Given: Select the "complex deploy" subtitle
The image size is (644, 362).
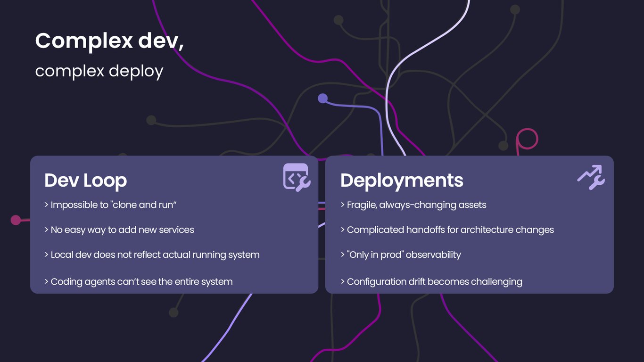Looking at the screenshot, I should (x=99, y=71).
